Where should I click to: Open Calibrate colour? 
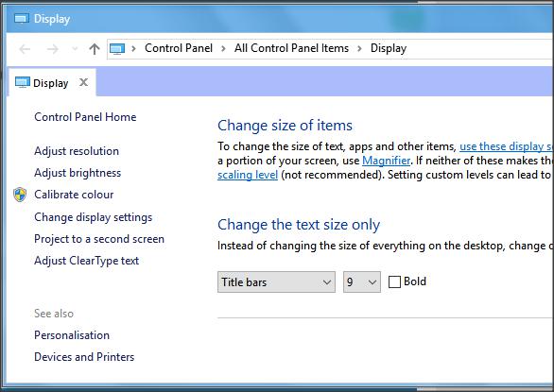tap(74, 195)
